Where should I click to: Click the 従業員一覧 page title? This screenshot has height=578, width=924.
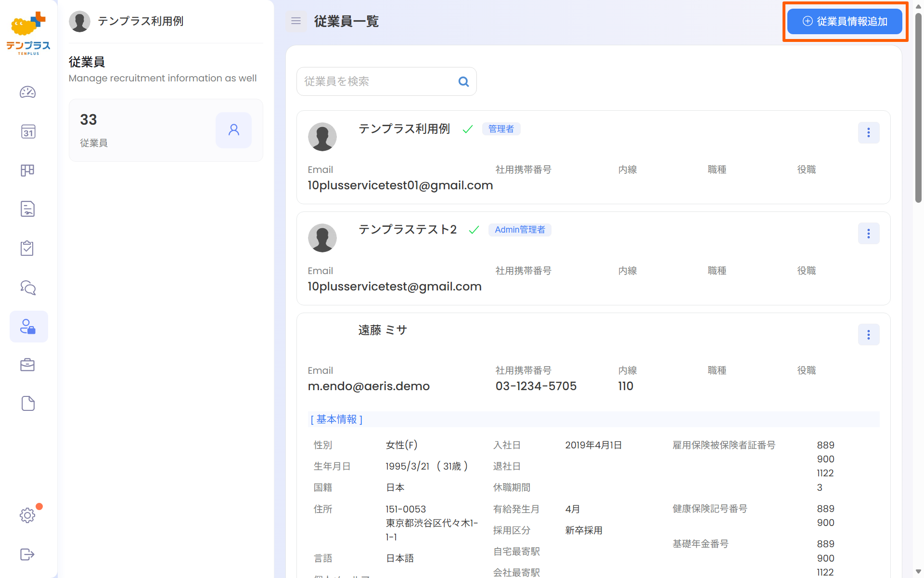click(x=346, y=21)
